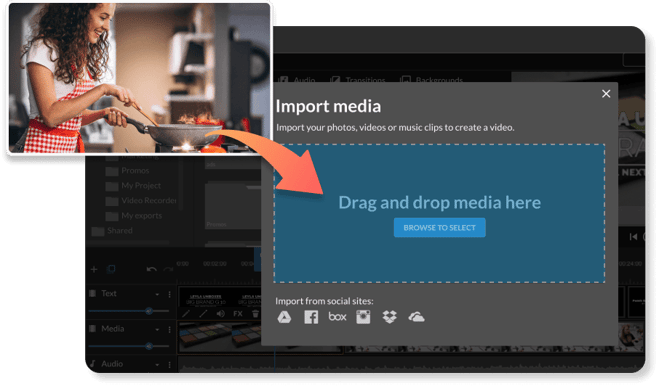Import from Google Drive icon

pyautogui.click(x=284, y=317)
